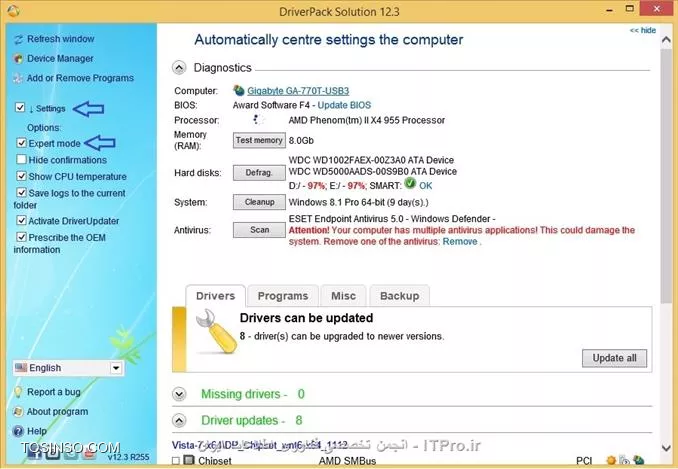Click the blue question mark Help icon
Viewport: 678px width, 469px height.
18,431
